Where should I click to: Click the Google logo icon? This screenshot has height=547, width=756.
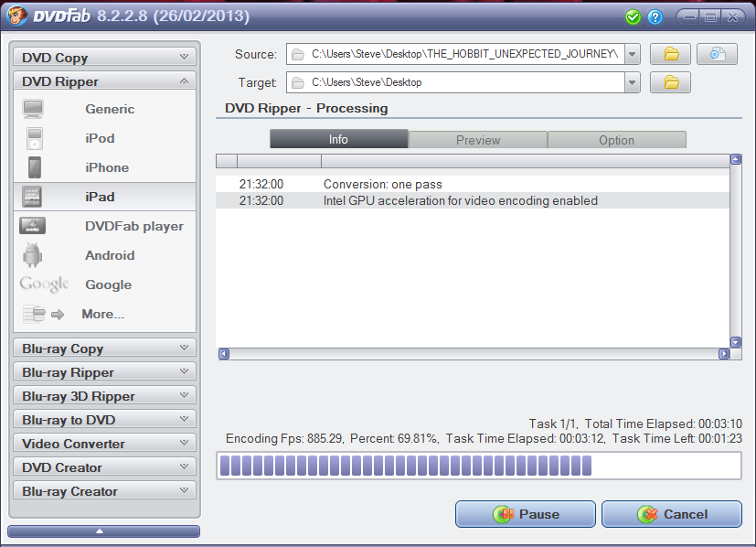click(44, 284)
